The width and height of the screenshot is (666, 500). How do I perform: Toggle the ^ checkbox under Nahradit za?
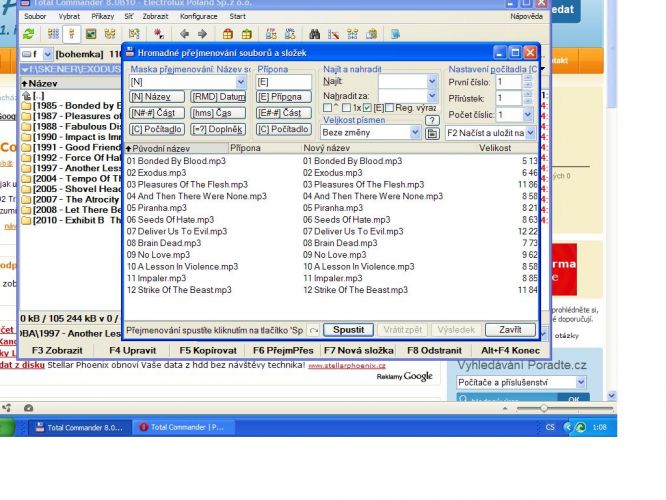tap(327, 108)
